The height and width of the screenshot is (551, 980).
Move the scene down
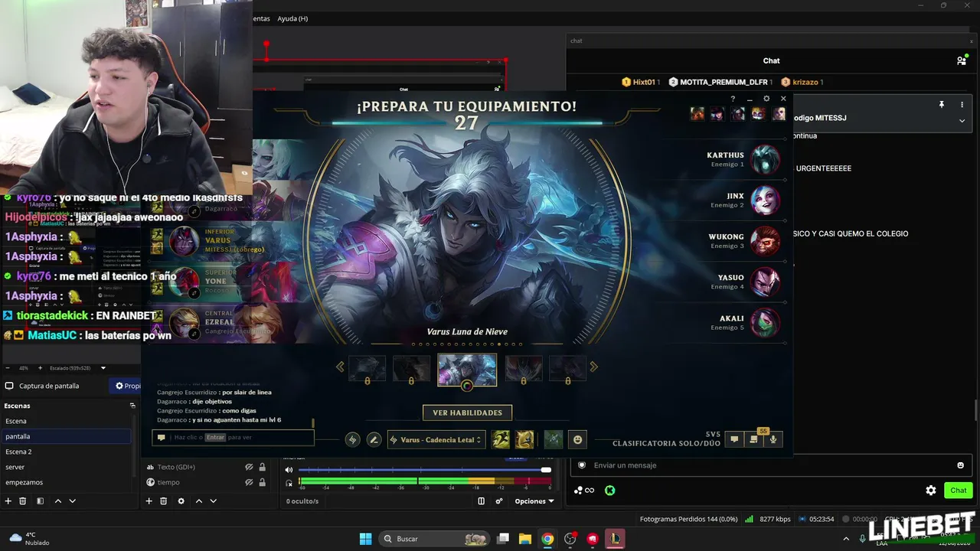coord(73,501)
